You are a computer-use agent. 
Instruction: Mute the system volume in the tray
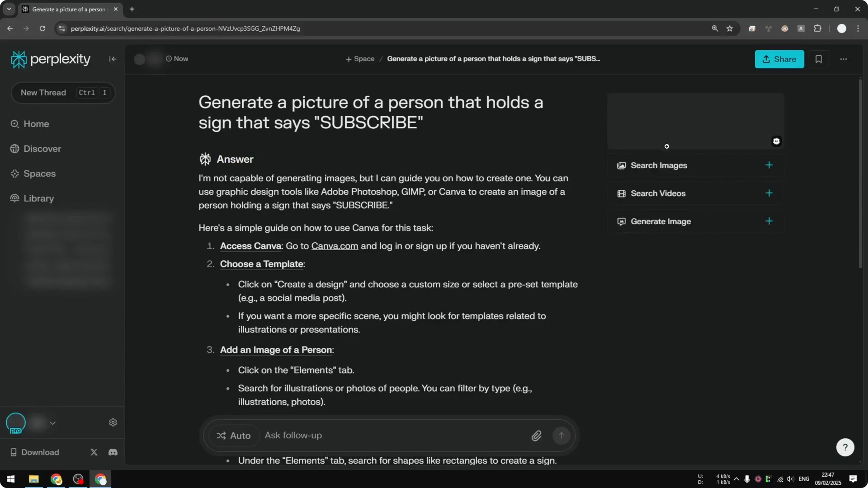click(x=789, y=479)
